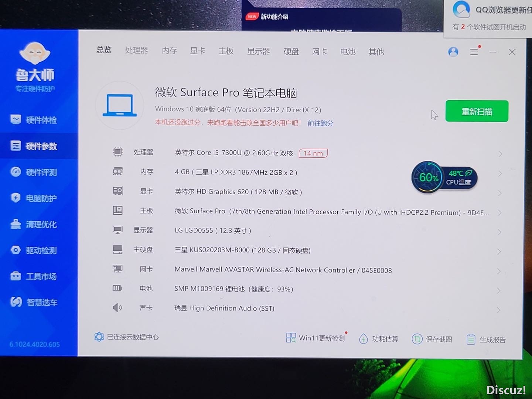Image resolution: width=532 pixels, height=399 pixels.
Task: Expand the 内存 row chevron
Action: pyautogui.click(x=500, y=173)
